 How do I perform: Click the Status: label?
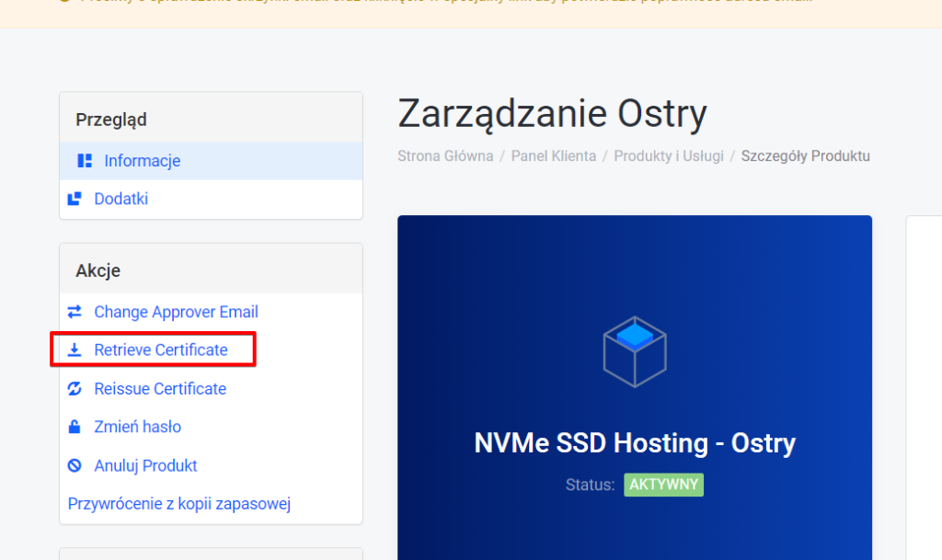point(590,485)
